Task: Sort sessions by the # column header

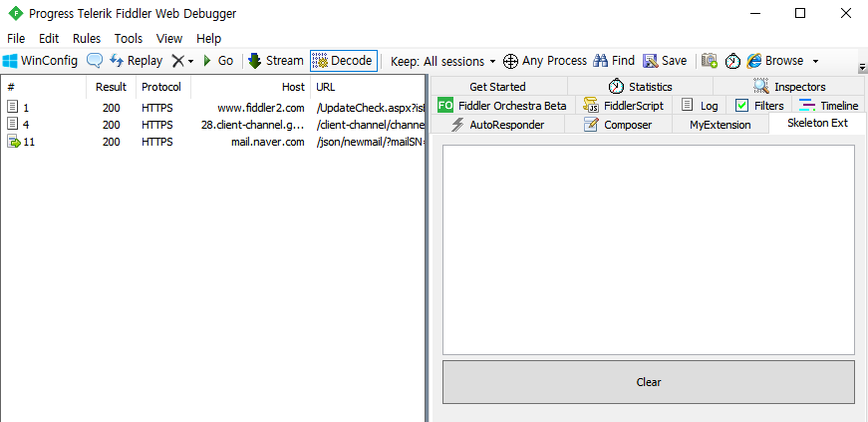Action: (x=43, y=87)
